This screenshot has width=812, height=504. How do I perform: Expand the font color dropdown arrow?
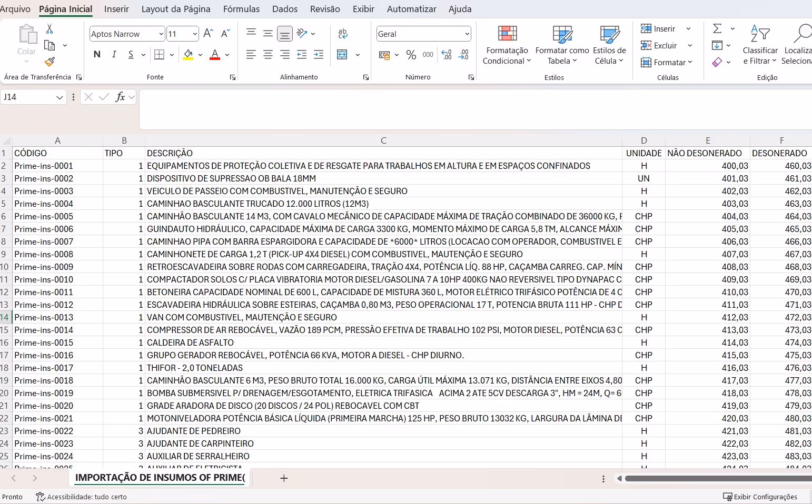(227, 55)
